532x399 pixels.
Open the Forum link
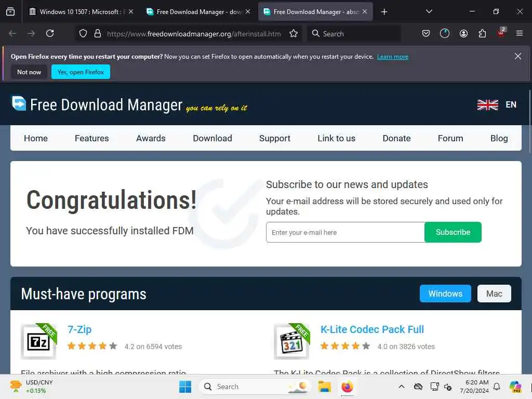(450, 138)
